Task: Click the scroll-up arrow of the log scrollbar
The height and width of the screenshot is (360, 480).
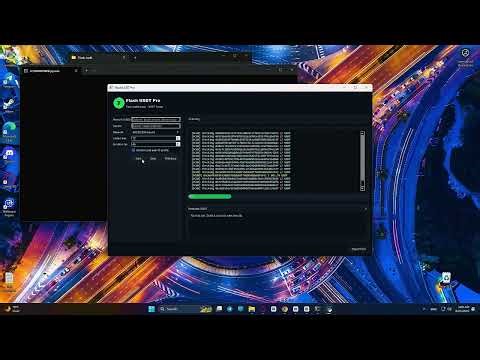Action: coord(362,133)
